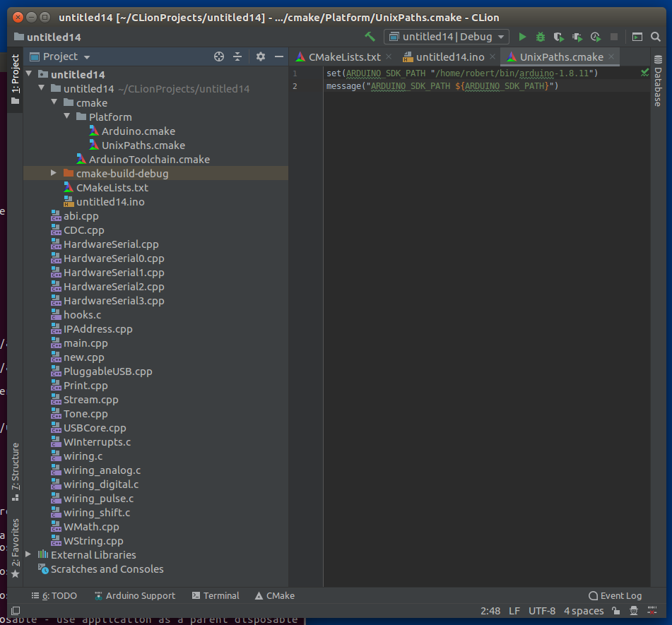
Task: Click the inspector hat icon in status bar
Action: click(634, 611)
